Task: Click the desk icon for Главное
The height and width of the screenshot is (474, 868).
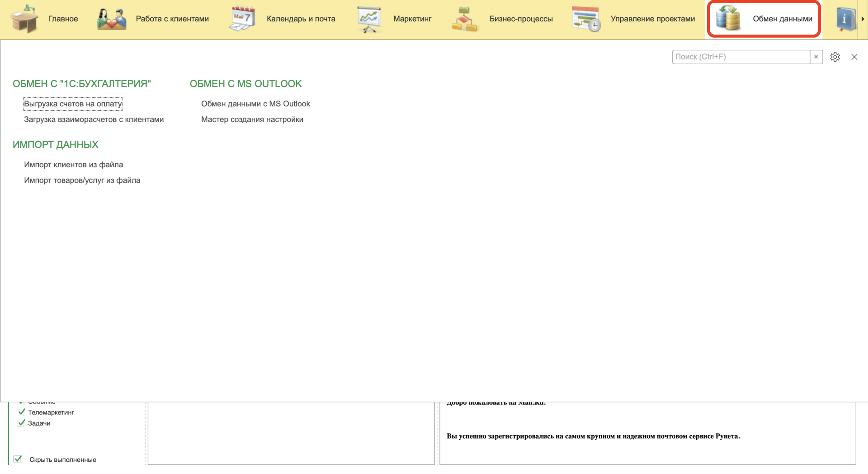Action: point(24,19)
